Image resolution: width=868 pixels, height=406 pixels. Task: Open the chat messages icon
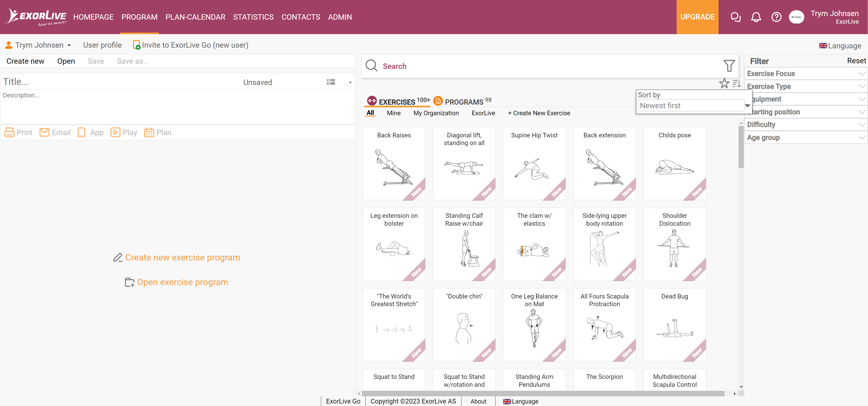point(735,17)
